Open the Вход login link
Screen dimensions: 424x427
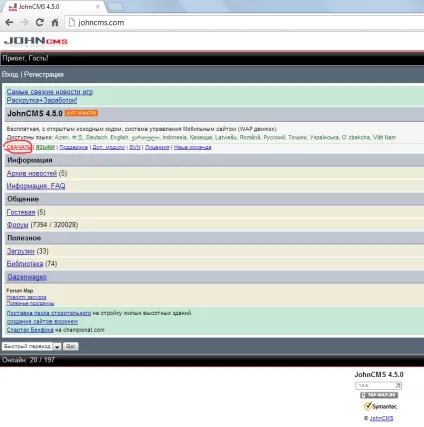(10, 74)
